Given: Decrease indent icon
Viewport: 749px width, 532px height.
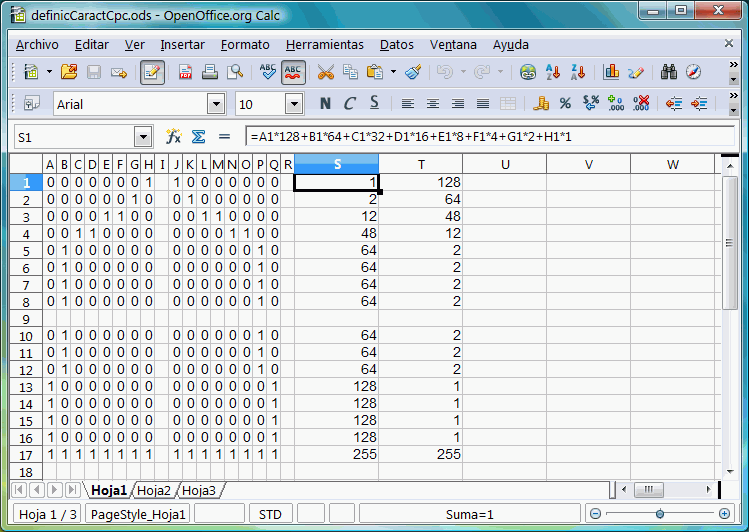Looking at the screenshot, I should [674, 103].
